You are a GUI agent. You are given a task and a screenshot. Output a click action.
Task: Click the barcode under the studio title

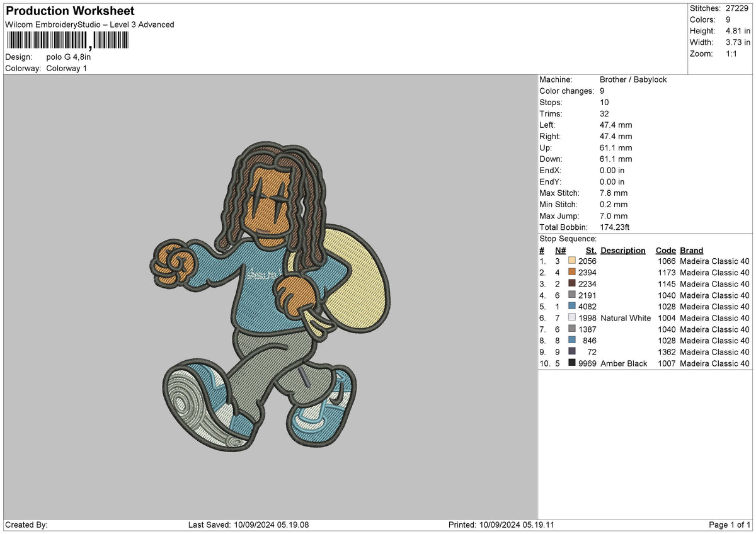tap(66, 41)
